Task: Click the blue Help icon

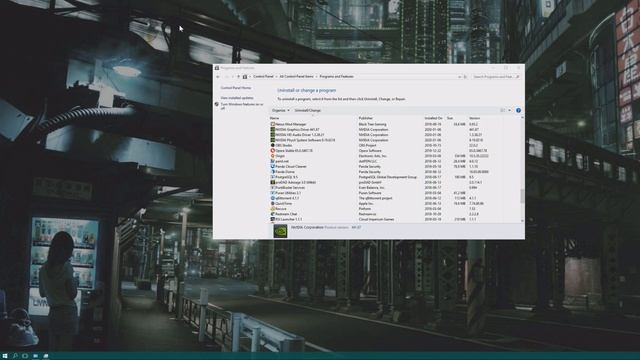Action: [518, 110]
